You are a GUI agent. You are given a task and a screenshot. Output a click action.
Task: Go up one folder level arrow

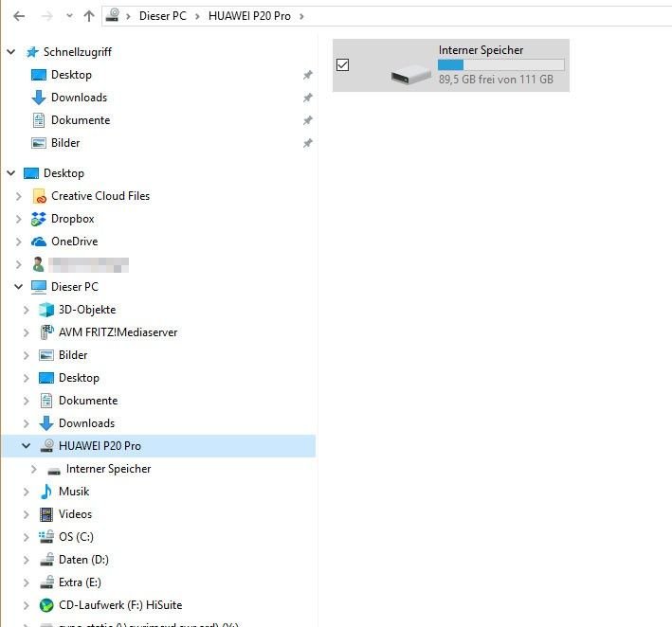tap(89, 16)
